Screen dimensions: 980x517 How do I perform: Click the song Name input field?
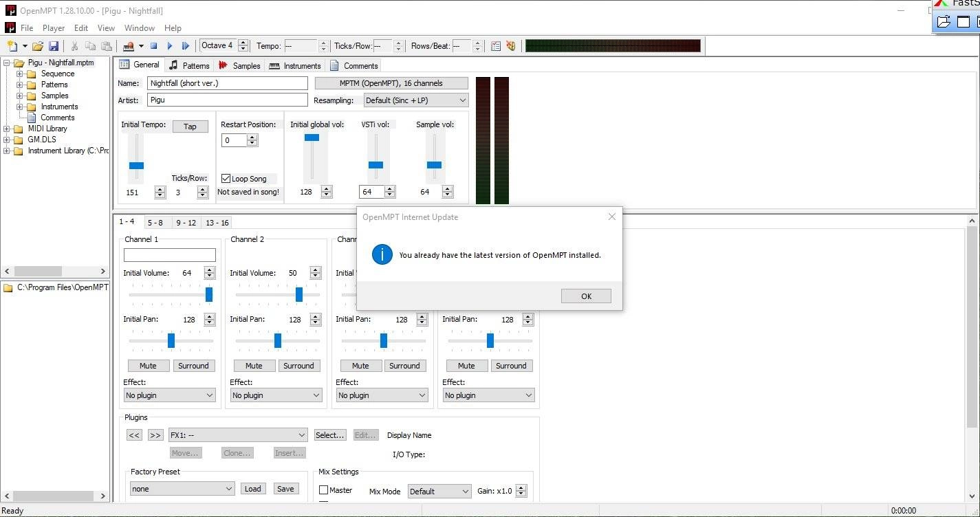click(228, 83)
